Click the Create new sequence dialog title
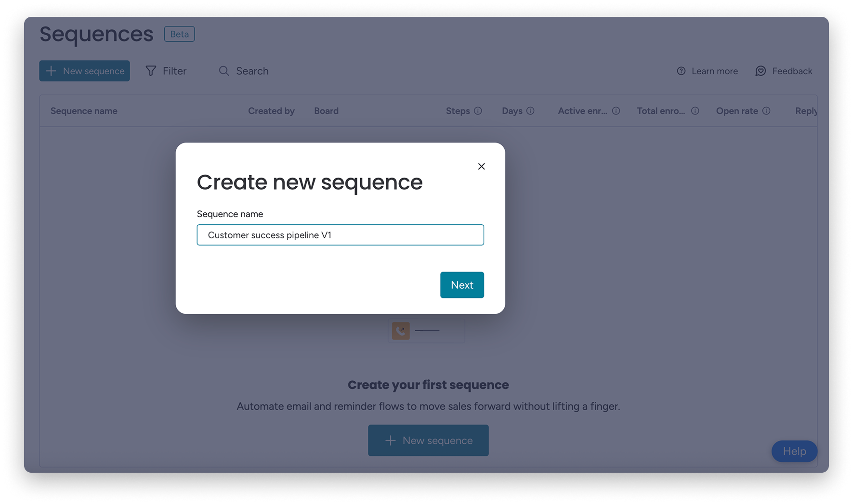Screen dimensions: 853x504 click(x=310, y=182)
